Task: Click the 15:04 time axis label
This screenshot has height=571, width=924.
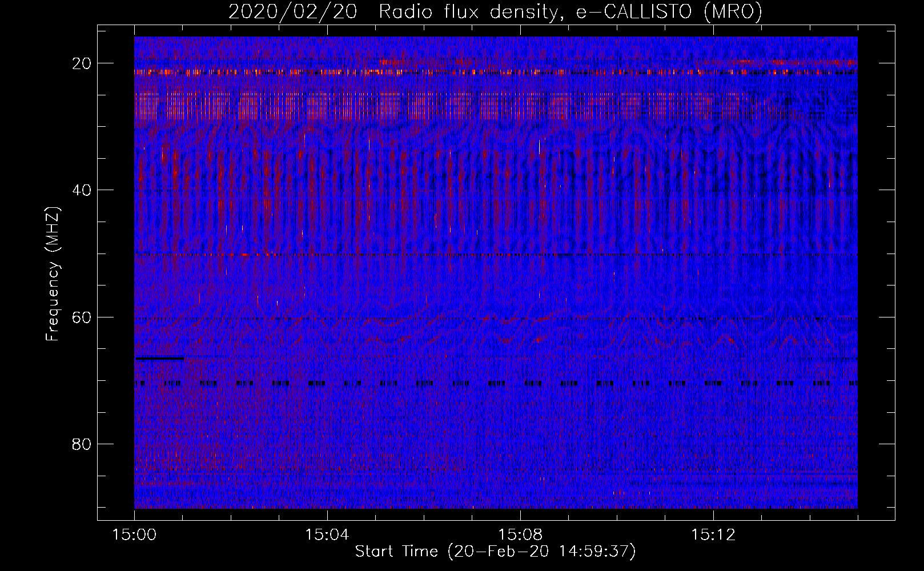Action: (x=327, y=535)
